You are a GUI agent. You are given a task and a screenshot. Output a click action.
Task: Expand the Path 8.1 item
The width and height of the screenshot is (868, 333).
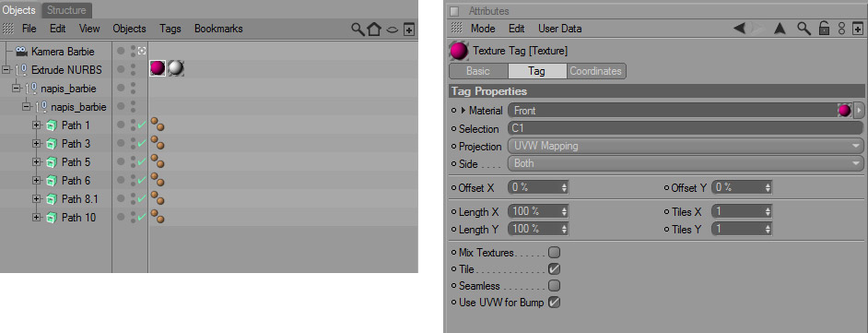click(37, 199)
